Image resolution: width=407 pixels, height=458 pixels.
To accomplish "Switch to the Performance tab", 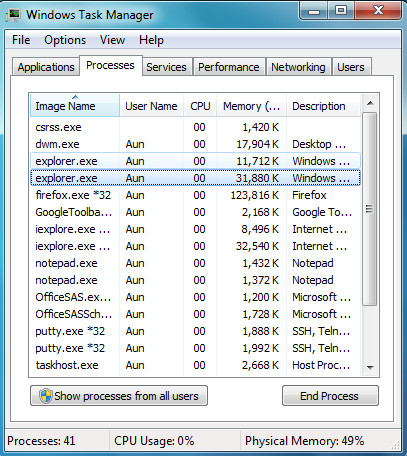I will pos(229,67).
